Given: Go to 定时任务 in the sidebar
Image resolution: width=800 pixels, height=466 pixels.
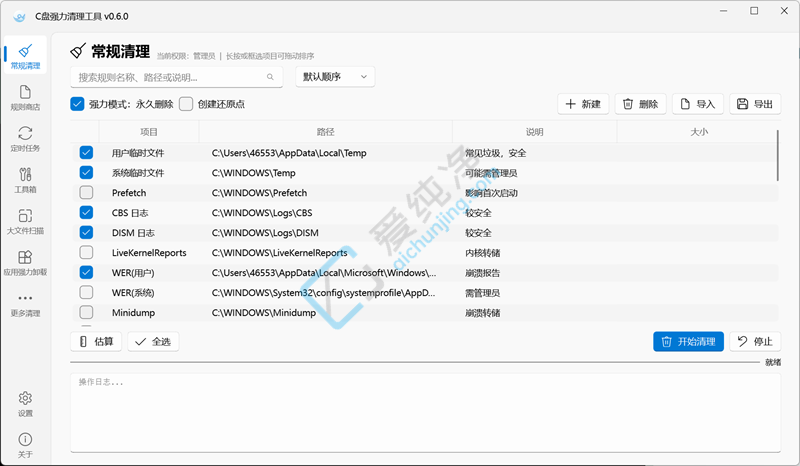Looking at the screenshot, I should pos(25,139).
